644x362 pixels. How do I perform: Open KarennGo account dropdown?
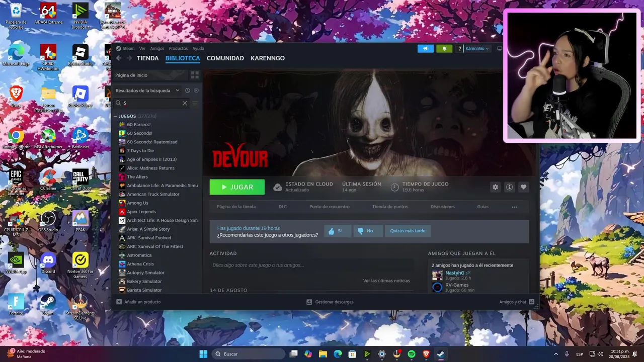pos(476,49)
